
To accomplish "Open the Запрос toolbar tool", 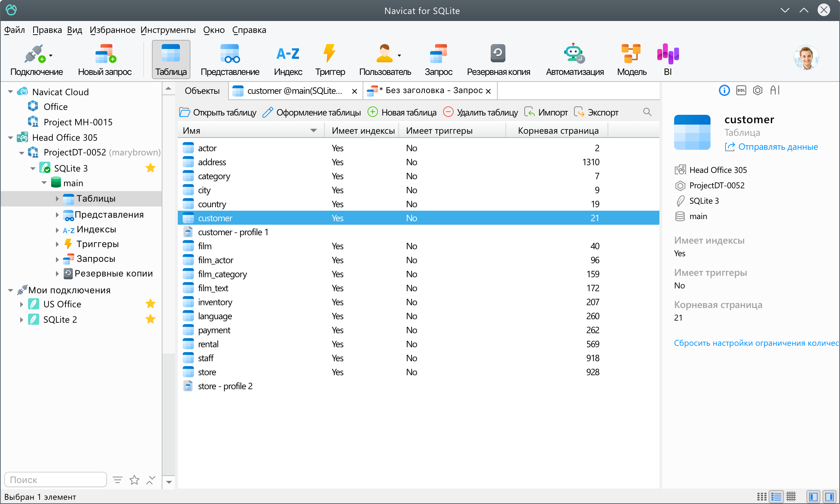I will (439, 60).
